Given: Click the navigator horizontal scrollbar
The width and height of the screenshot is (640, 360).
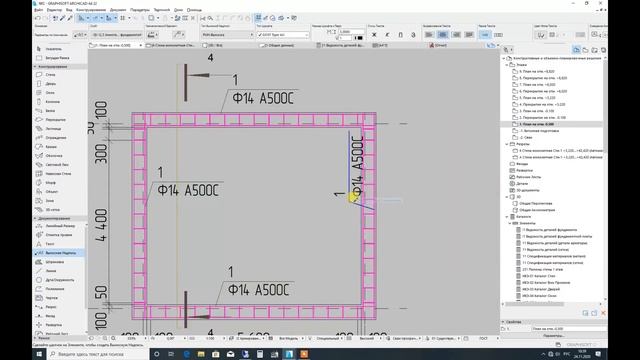Looking at the screenshot, I should pos(534,304).
